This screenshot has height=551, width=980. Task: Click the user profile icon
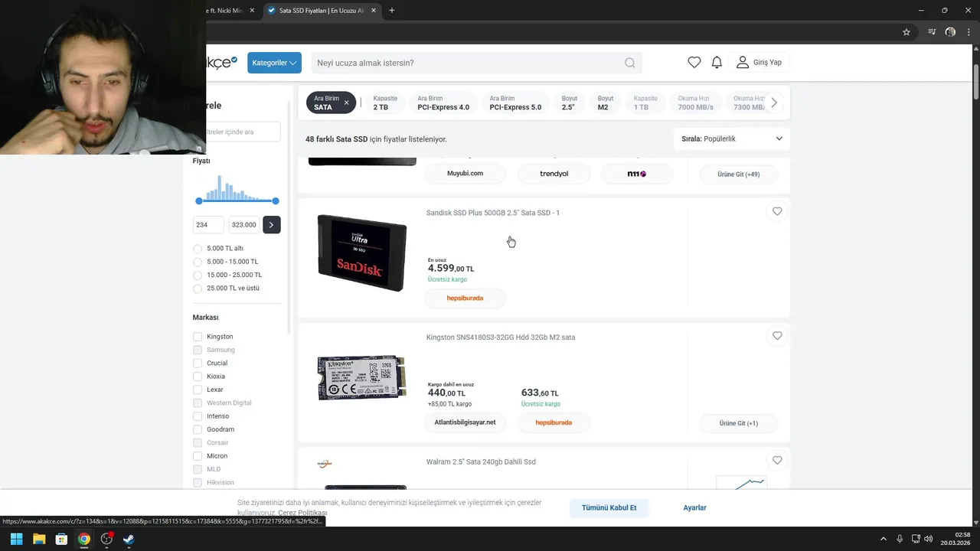click(x=742, y=63)
